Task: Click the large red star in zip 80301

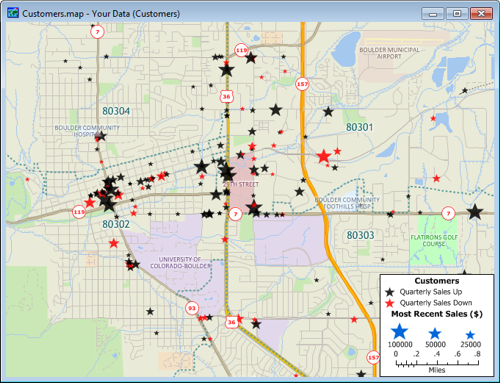Action: [x=324, y=156]
